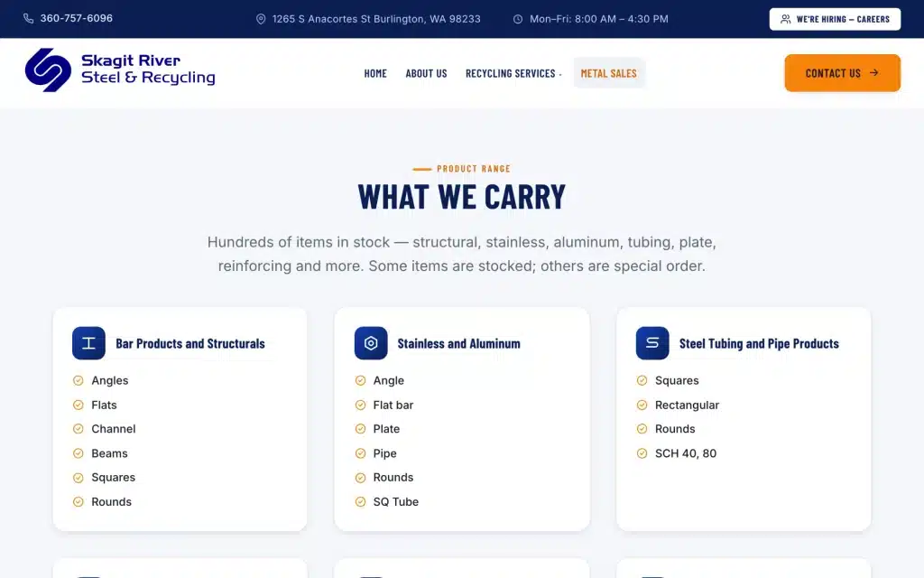924x578 pixels.
Task: Click the checkmark icon next to Flat bar
Action: tap(360, 405)
